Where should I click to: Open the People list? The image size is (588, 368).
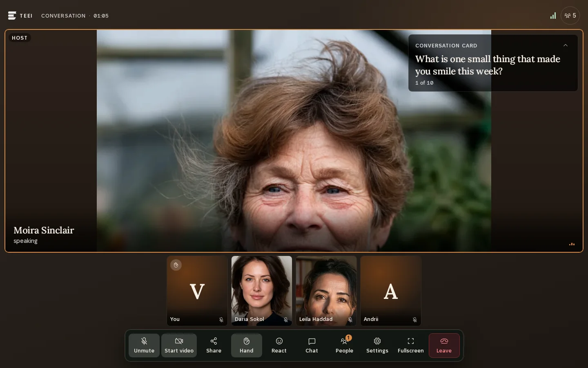(345, 346)
